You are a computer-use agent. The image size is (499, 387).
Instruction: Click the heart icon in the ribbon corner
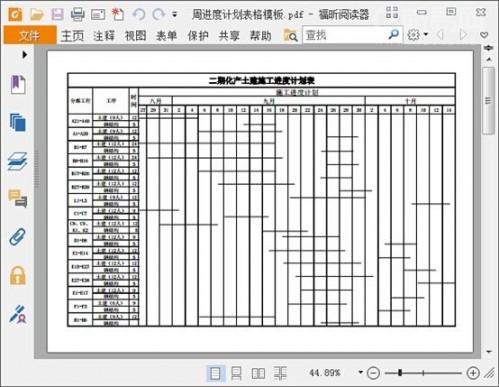coord(484,35)
